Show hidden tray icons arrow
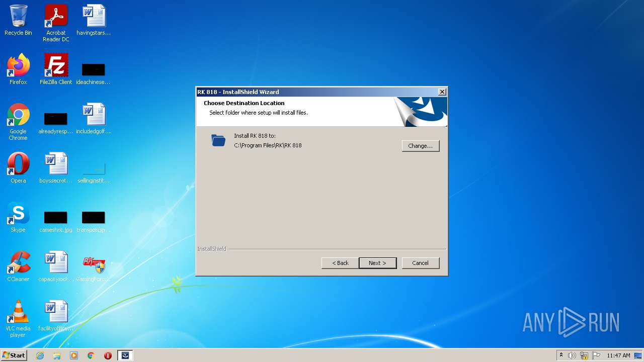The width and height of the screenshot is (644, 362). pyautogui.click(x=561, y=355)
